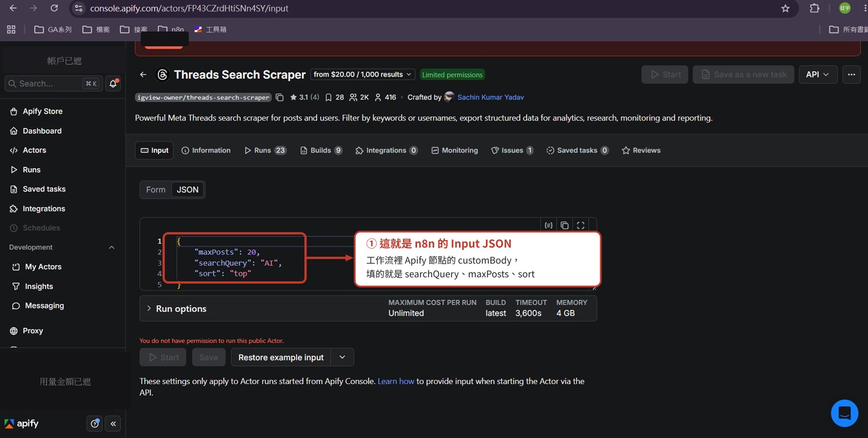
Task: Select the Saved tasks 0 tab
Action: [x=577, y=150]
